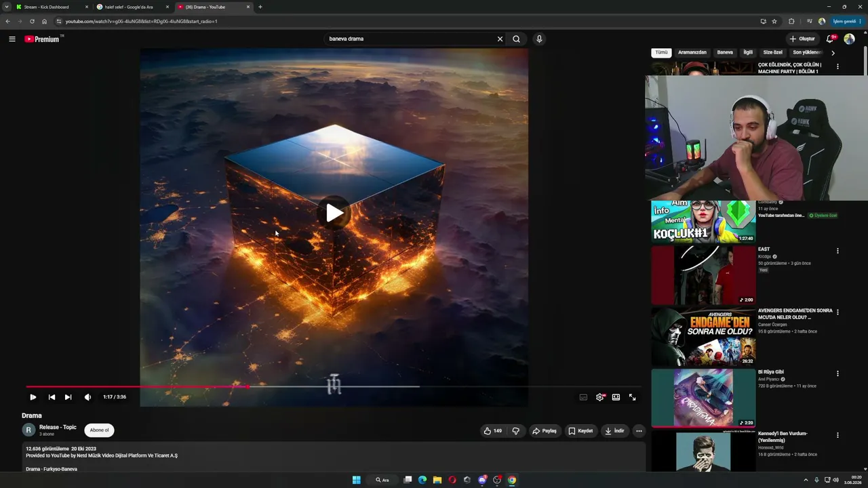Screen dimensions: 868x488
Task: Open a new browser tab
Action: click(x=260, y=7)
